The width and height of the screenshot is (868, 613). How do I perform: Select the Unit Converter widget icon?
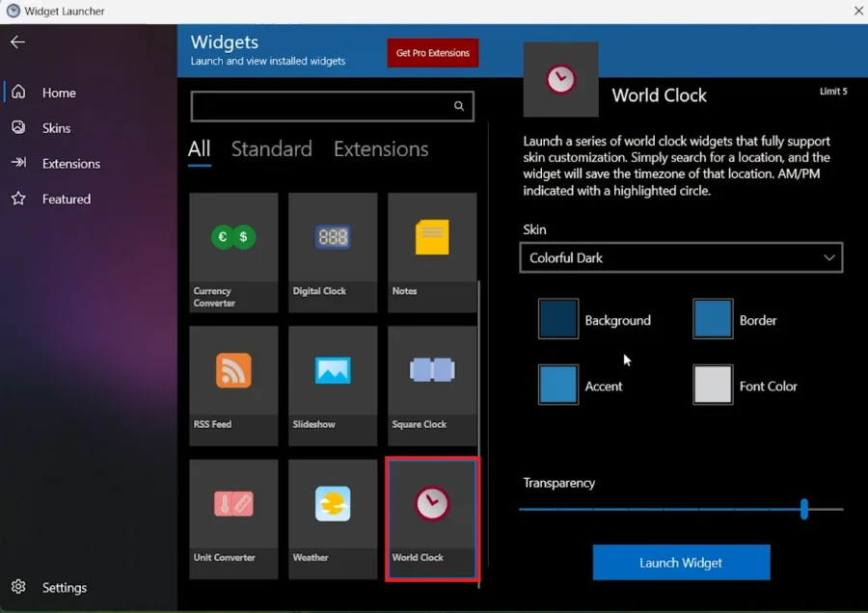(233, 503)
